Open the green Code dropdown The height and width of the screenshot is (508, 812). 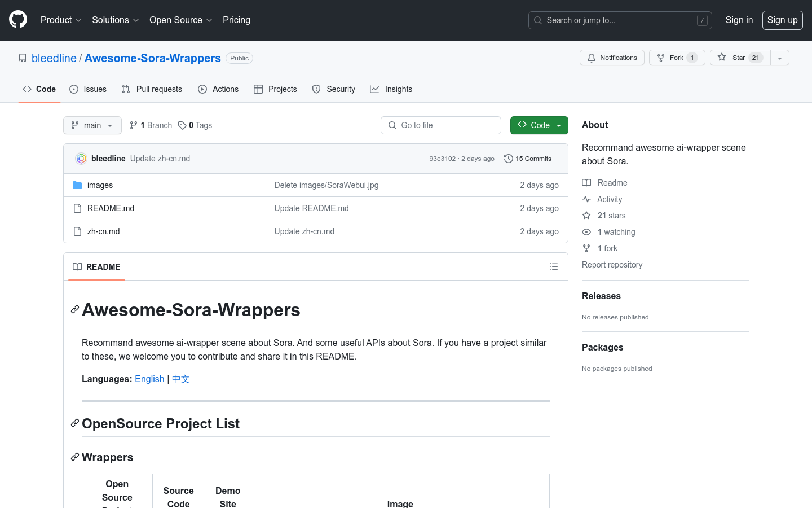pyautogui.click(x=539, y=125)
